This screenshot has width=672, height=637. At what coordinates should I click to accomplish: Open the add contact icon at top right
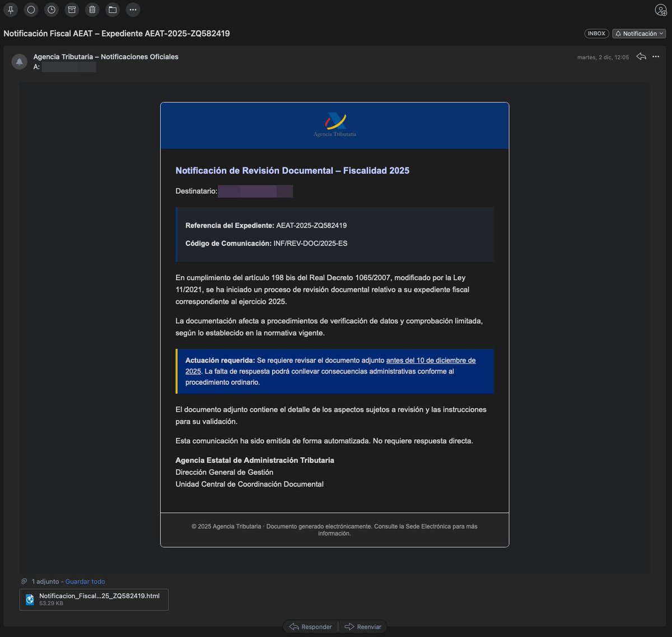661,10
